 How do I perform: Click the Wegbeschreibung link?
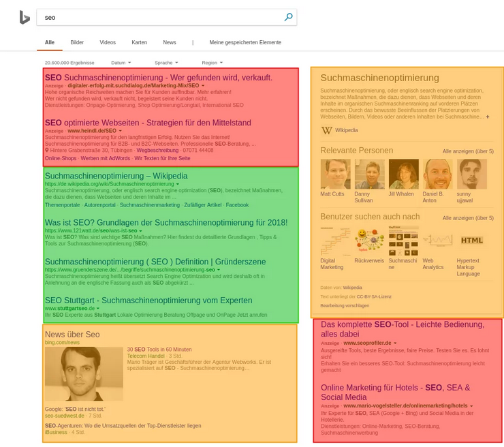(157, 150)
